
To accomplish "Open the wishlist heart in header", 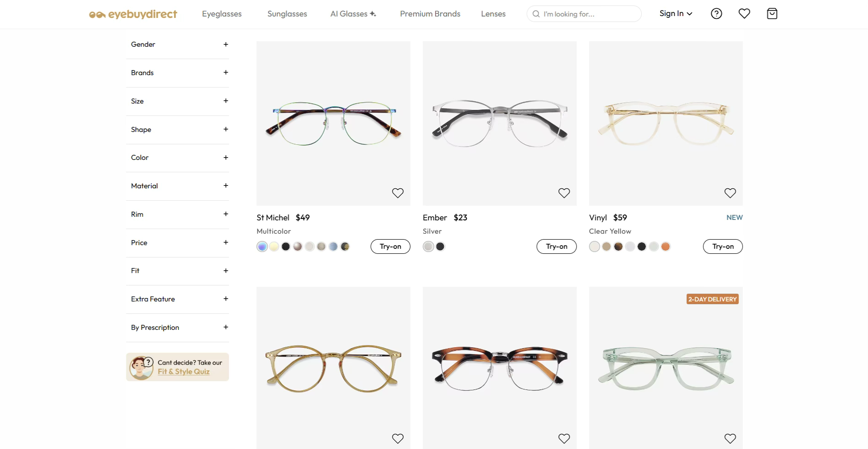I will pos(744,14).
